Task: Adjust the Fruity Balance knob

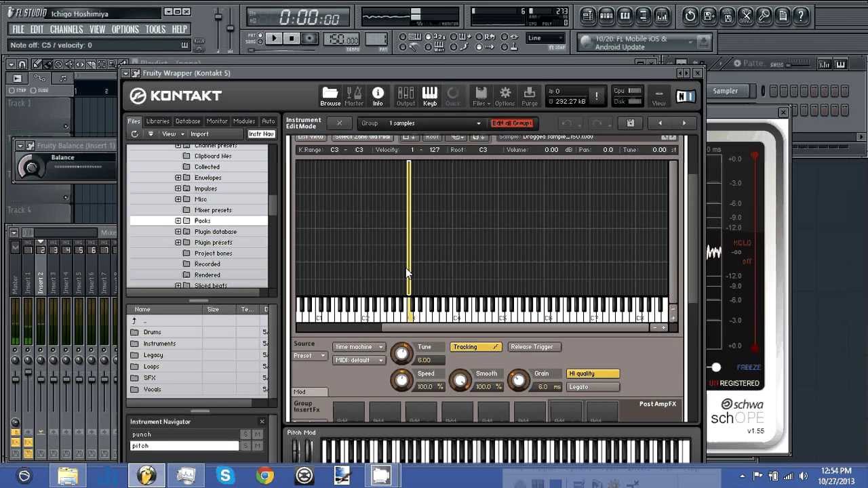Action: [x=31, y=166]
